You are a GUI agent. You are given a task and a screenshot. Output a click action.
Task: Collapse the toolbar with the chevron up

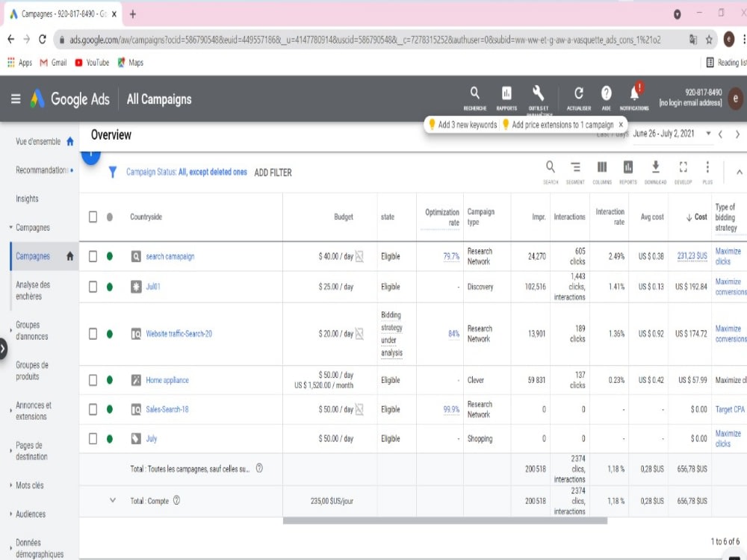(x=740, y=172)
